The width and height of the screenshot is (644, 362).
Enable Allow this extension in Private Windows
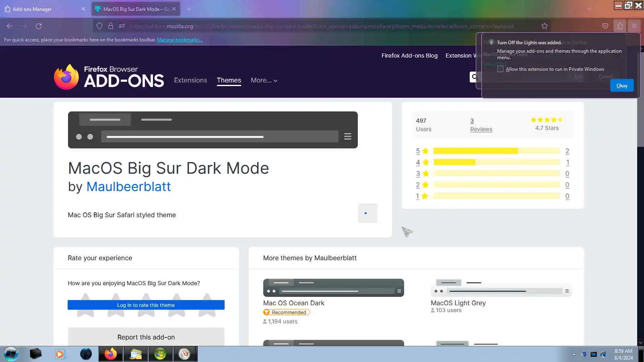(500, 69)
